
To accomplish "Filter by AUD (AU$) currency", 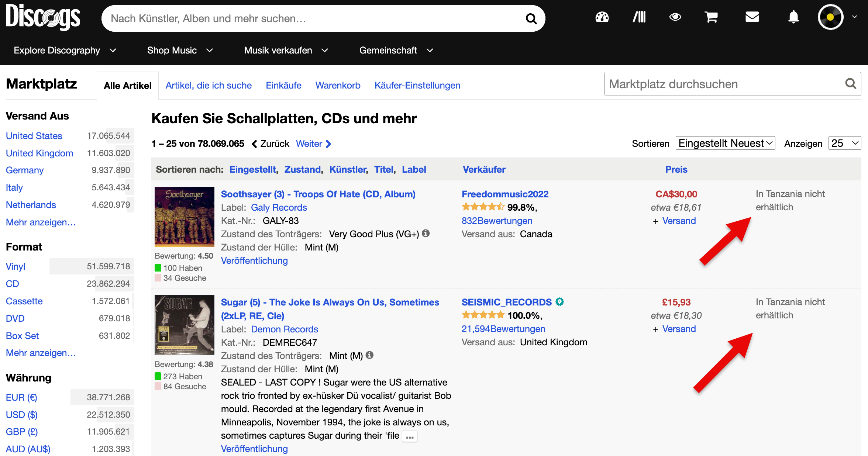I will click(x=28, y=449).
